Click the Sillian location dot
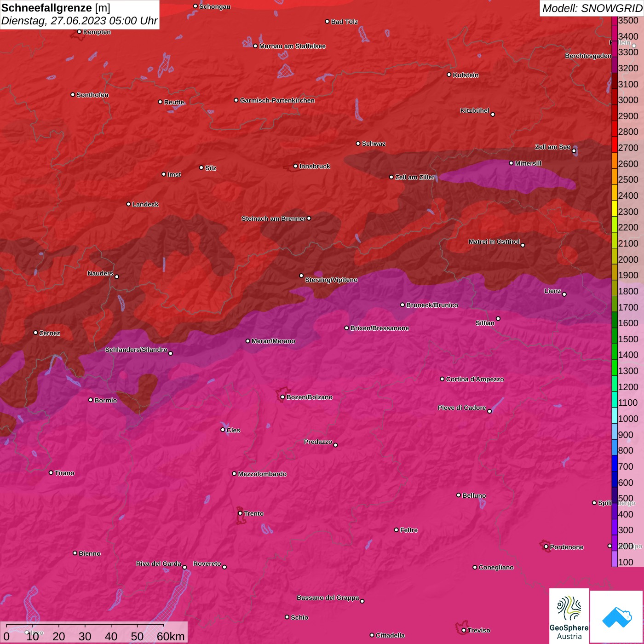Viewport: 644px width, 644px height. pos(498,318)
